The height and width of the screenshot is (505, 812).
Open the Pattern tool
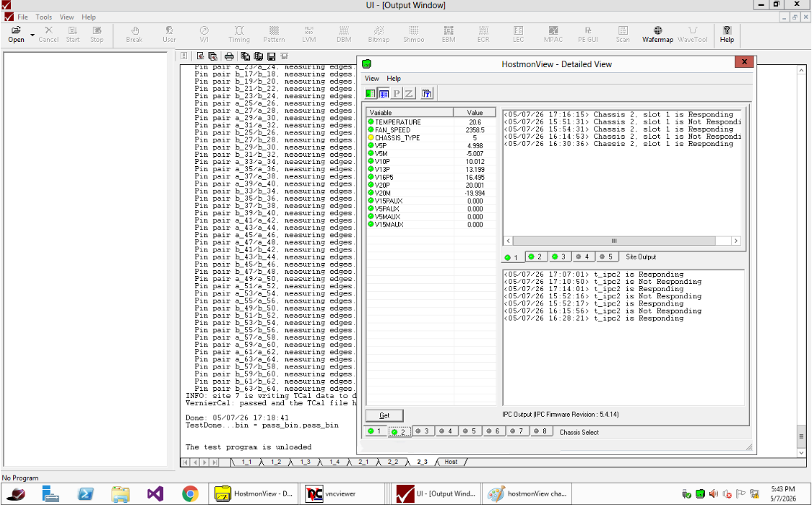274,34
